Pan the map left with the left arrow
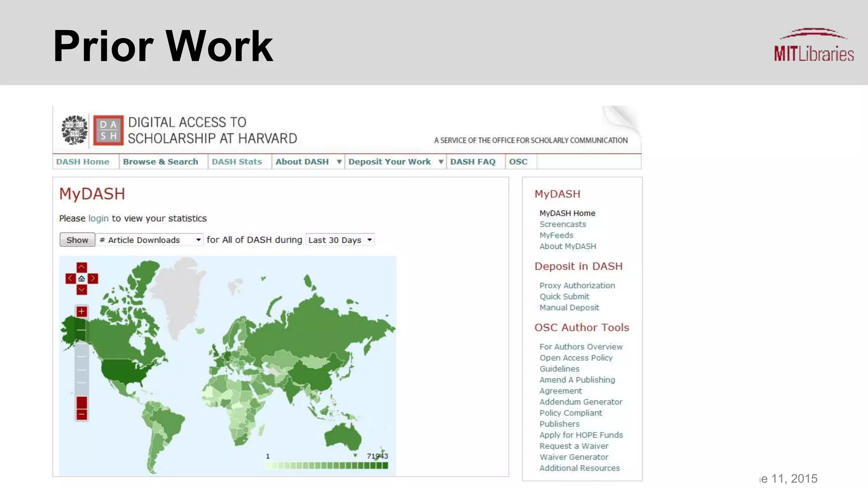This screenshot has height=488, width=868. click(70, 278)
